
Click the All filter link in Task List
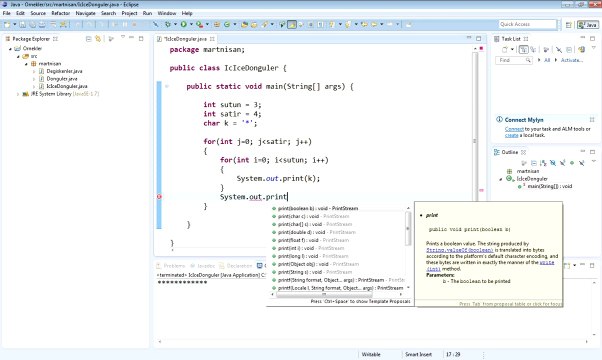pos(547,60)
